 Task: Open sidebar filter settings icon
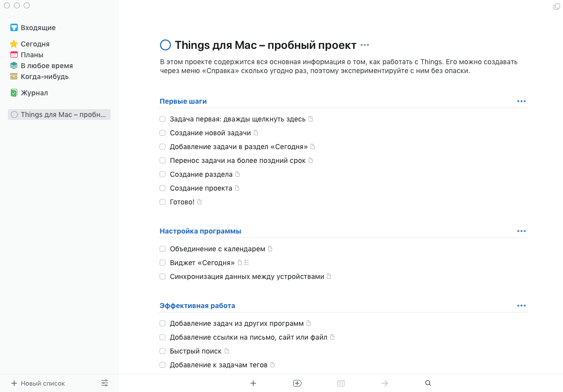pyautogui.click(x=105, y=383)
